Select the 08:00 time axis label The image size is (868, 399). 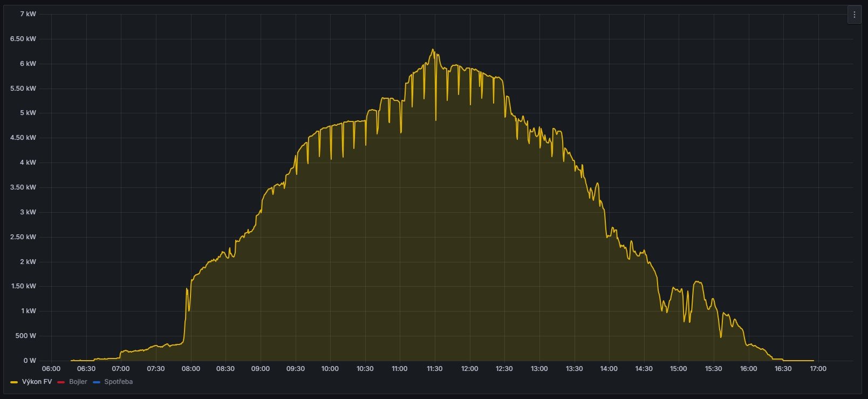point(190,369)
